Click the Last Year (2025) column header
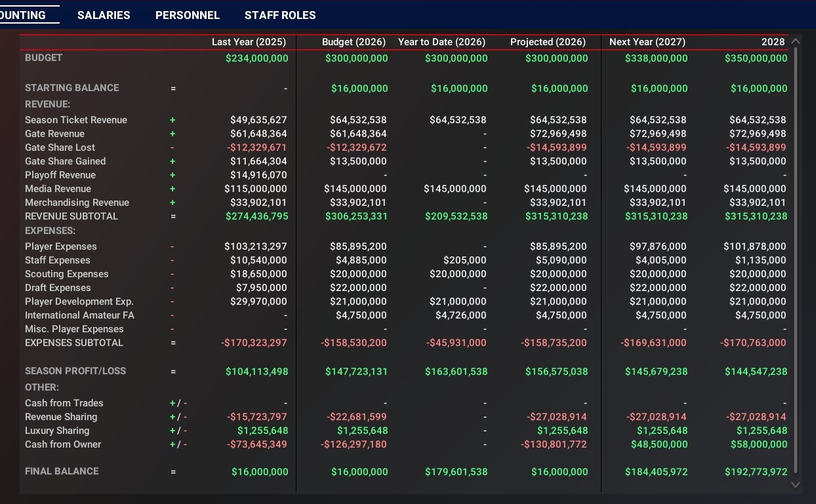This screenshot has height=504, width=816. [249, 42]
